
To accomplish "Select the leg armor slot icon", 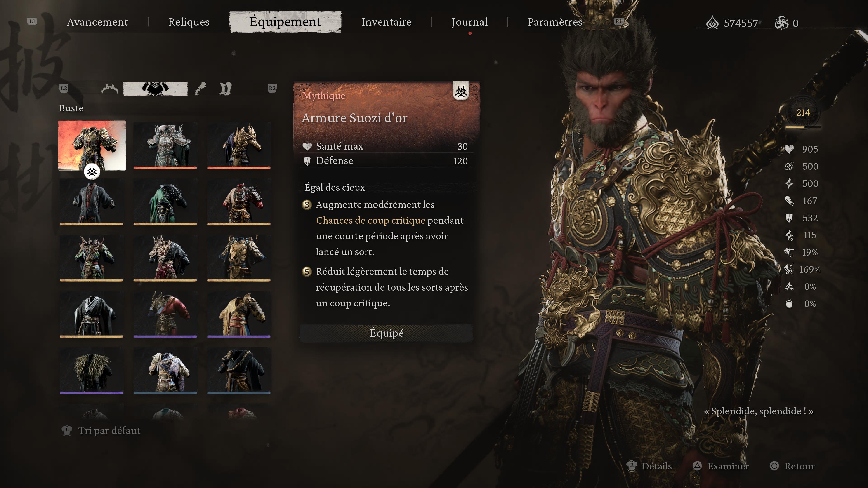I will tap(225, 89).
